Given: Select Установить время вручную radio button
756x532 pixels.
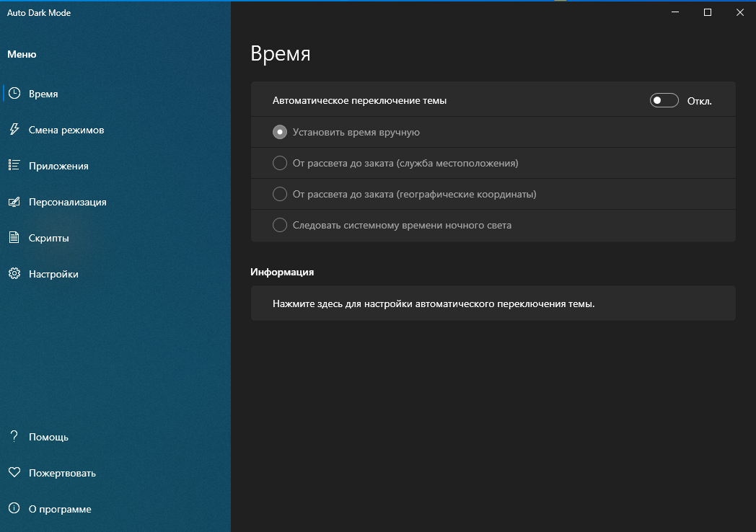Looking at the screenshot, I should pos(280,132).
